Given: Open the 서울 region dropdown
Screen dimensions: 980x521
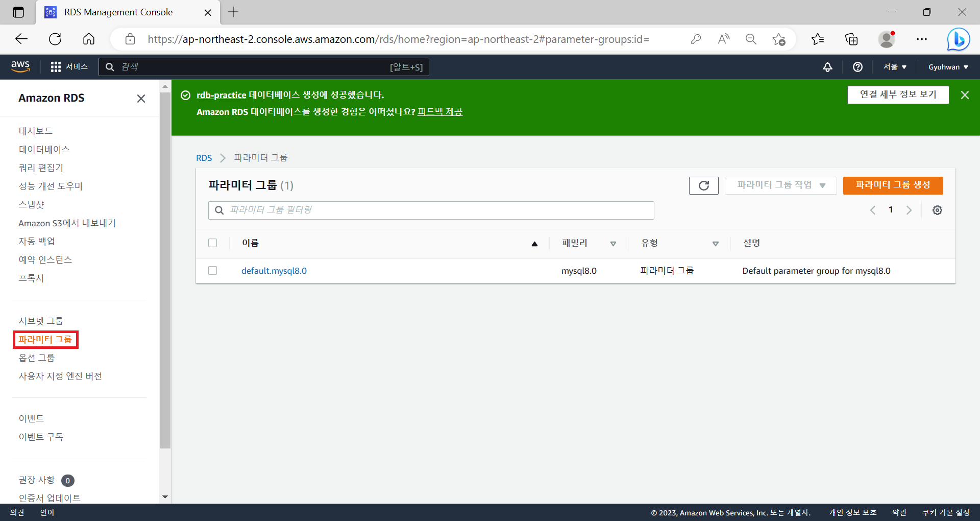Looking at the screenshot, I should coord(895,67).
